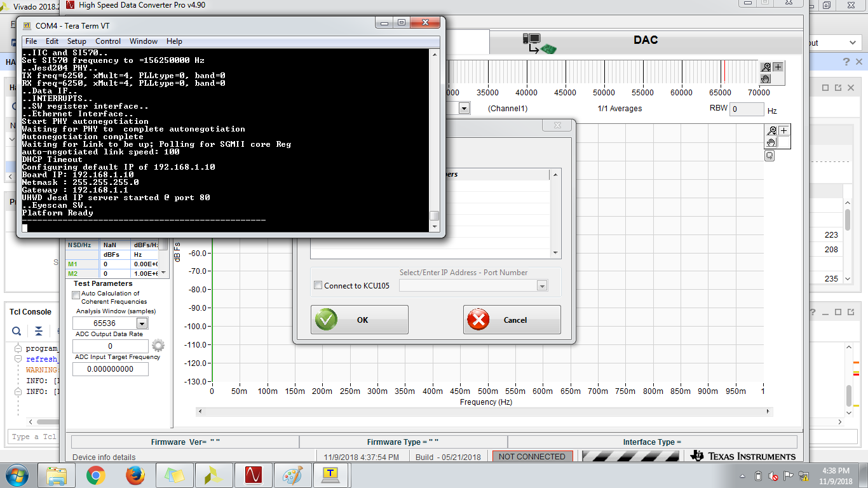Image resolution: width=868 pixels, height=488 pixels.
Task: Open the Setup menu in Tera Term
Action: pos(77,41)
